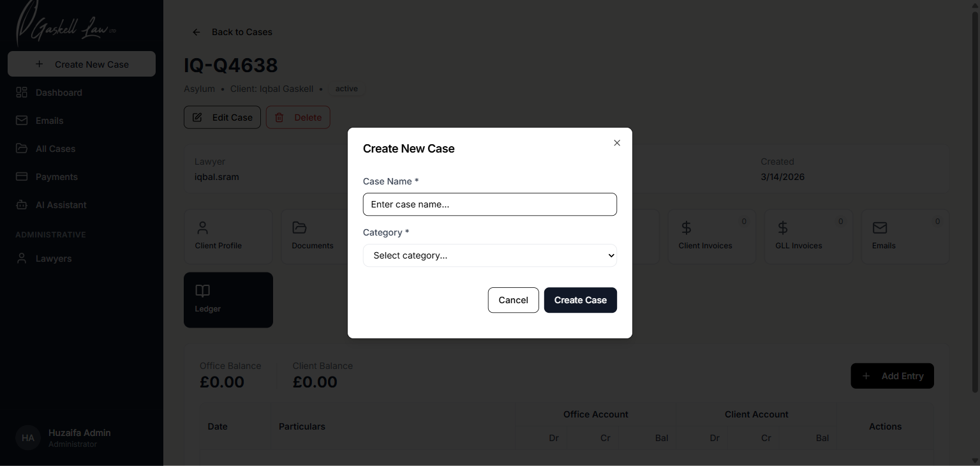This screenshot has height=466, width=980.
Task: Open the Client Profile tile
Action: (x=228, y=236)
